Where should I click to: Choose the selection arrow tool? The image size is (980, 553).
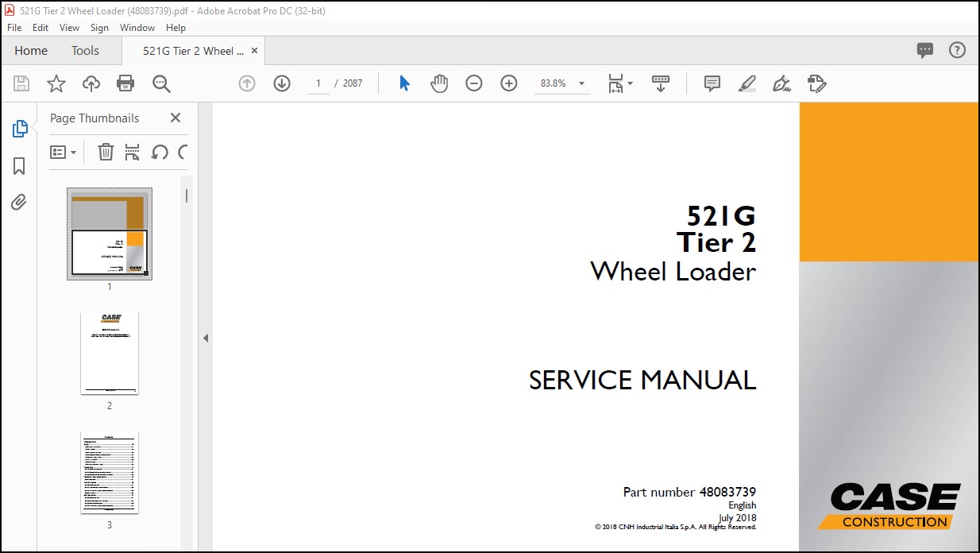(x=404, y=83)
